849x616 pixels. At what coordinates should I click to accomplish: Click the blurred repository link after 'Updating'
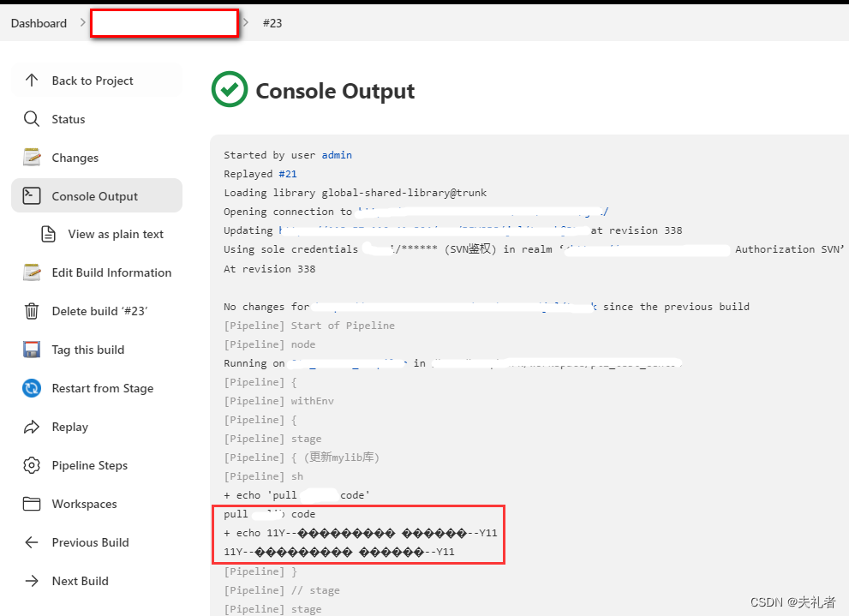pos(433,230)
